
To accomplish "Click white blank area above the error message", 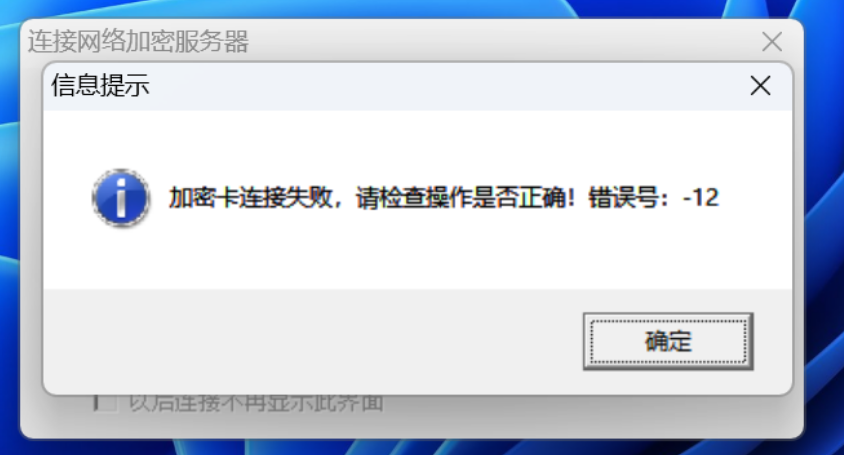I will [x=417, y=140].
